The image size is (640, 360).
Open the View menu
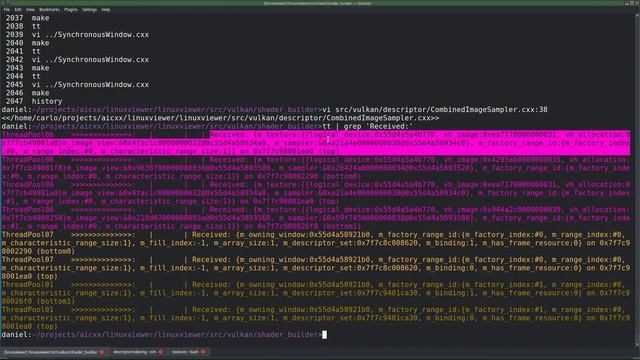click(x=30, y=9)
